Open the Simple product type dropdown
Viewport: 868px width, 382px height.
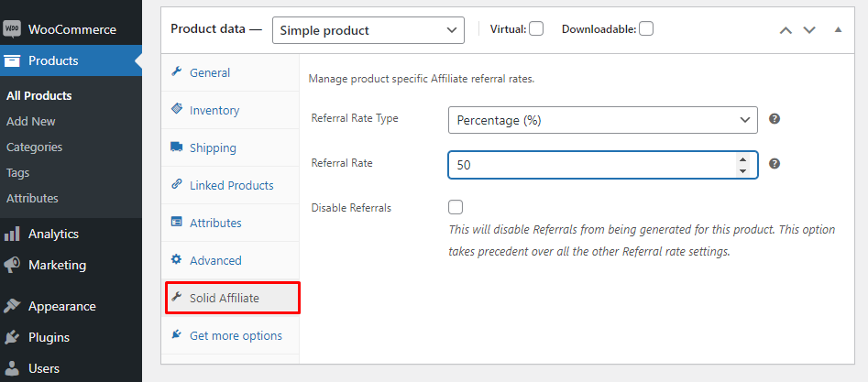368,30
